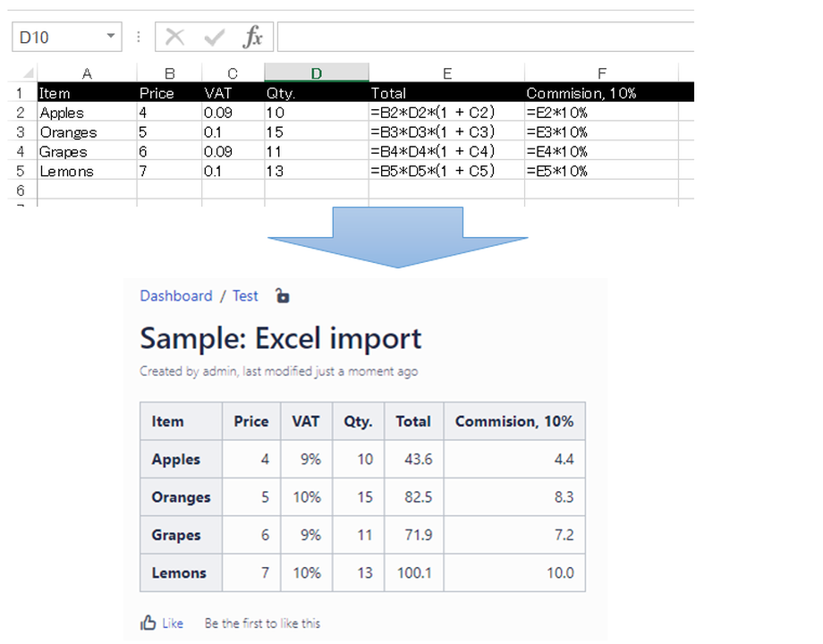The height and width of the screenshot is (644, 823).
Task: Click the Enter checkmark icon near formula bar
Action: pyautogui.click(x=215, y=37)
